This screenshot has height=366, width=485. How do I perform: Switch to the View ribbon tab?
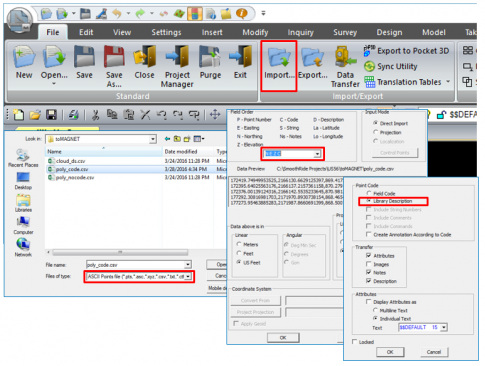[122, 32]
